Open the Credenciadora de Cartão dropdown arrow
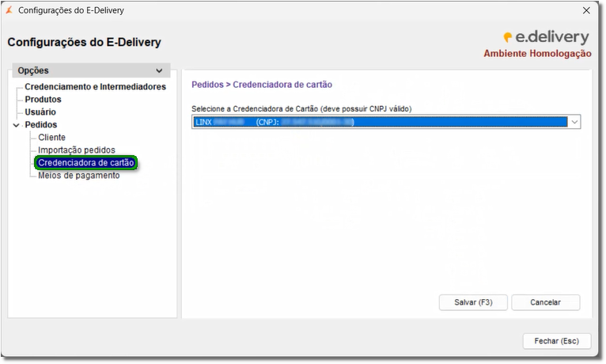Screen dimensions: 606x364 (x=574, y=122)
